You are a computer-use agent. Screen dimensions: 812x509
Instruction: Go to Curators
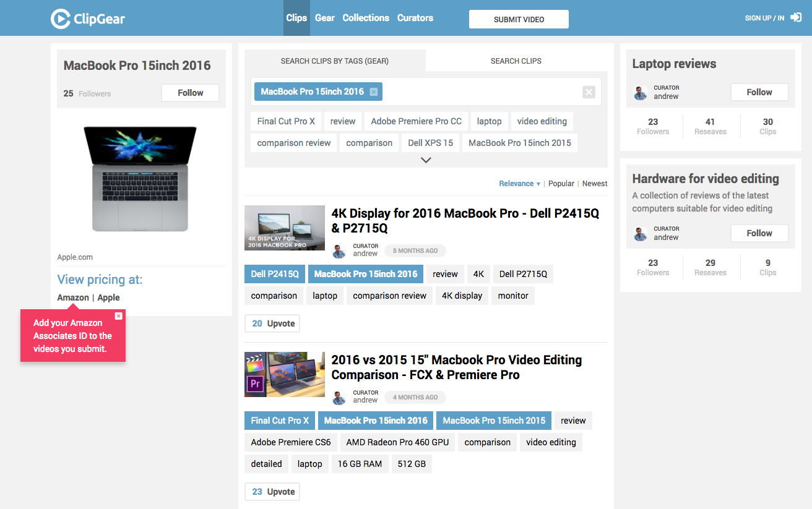click(x=415, y=18)
